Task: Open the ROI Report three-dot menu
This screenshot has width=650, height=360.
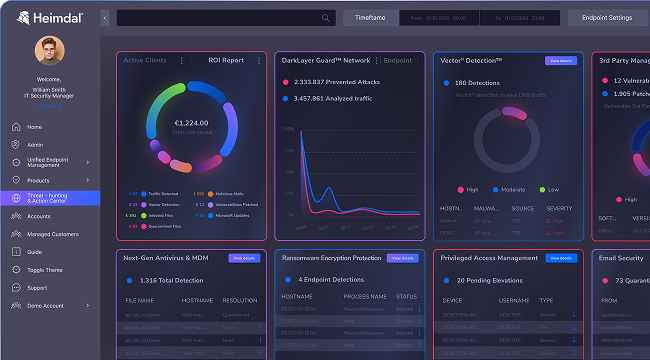Action: click(x=259, y=61)
